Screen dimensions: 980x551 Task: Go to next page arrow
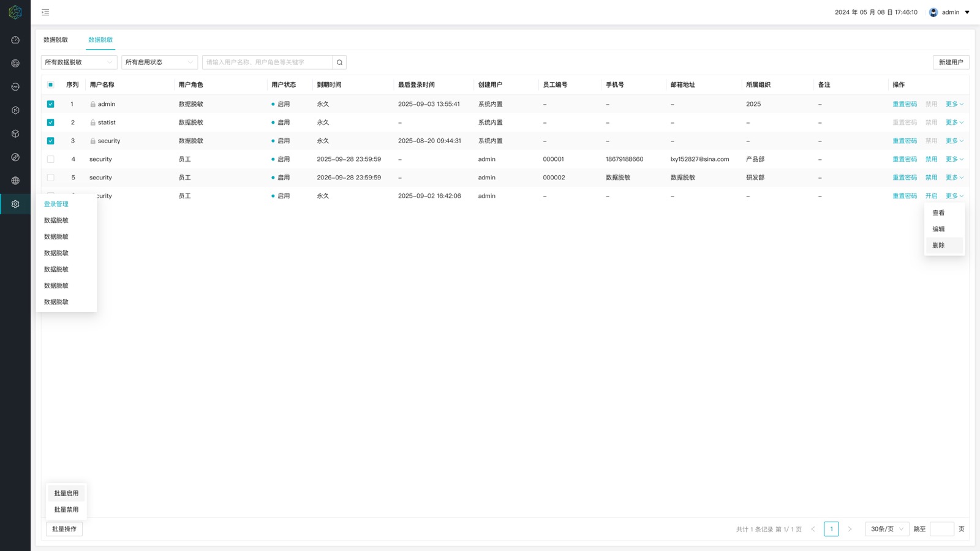coord(850,529)
